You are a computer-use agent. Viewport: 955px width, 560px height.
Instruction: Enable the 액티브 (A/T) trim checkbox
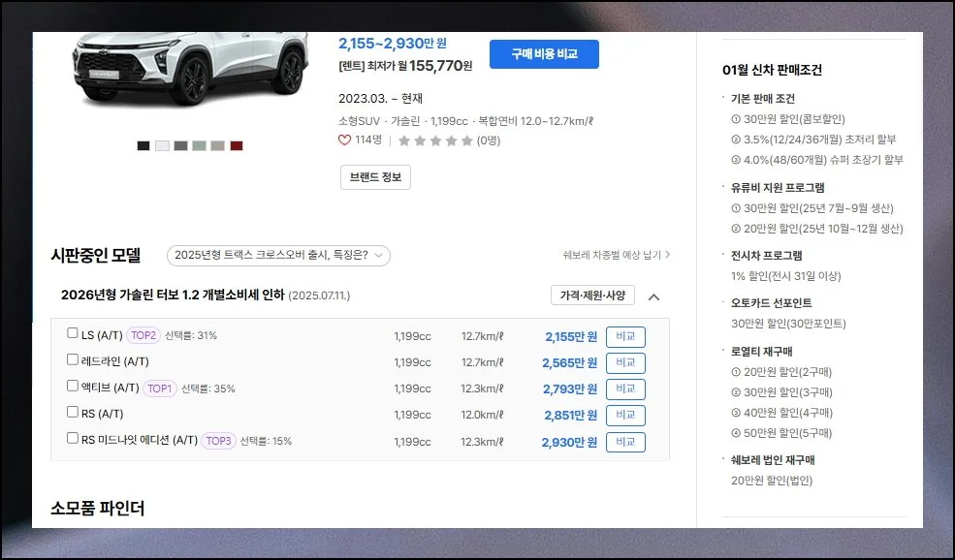pyautogui.click(x=73, y=386)
